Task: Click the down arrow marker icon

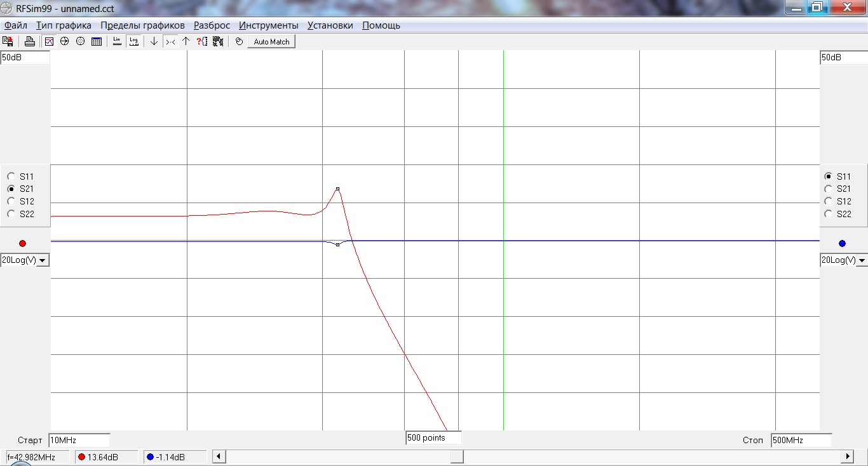Action: (x=154, y=41)
